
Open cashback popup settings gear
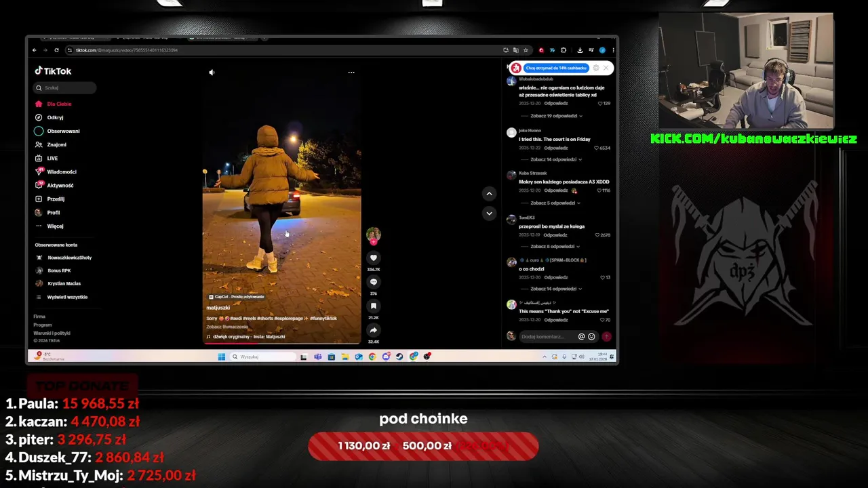click(x=596, y=68)
